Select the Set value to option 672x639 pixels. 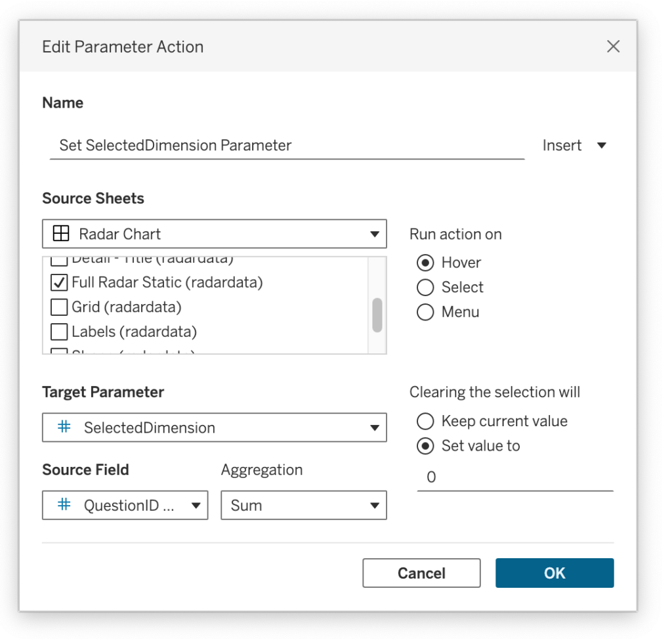(425, 446)
